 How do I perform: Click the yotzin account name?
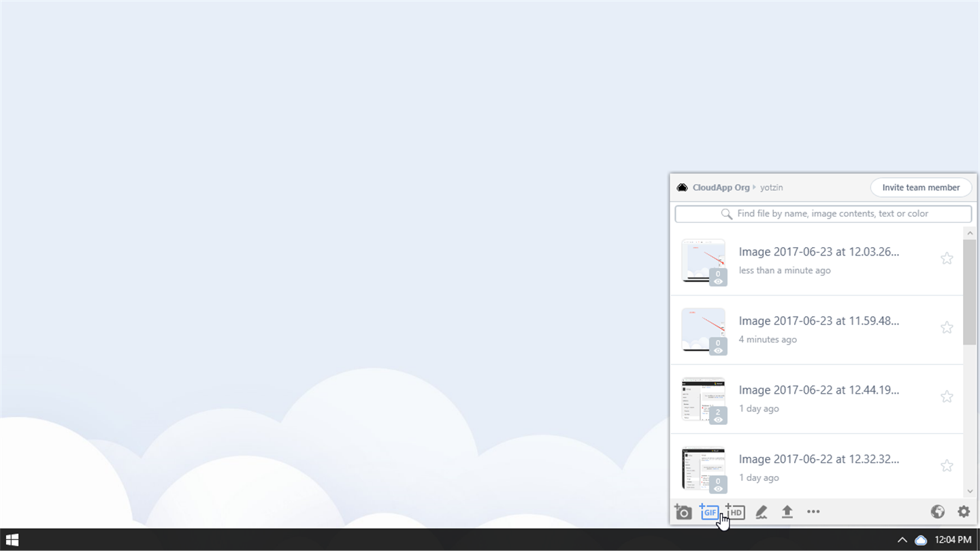point(771,187)
